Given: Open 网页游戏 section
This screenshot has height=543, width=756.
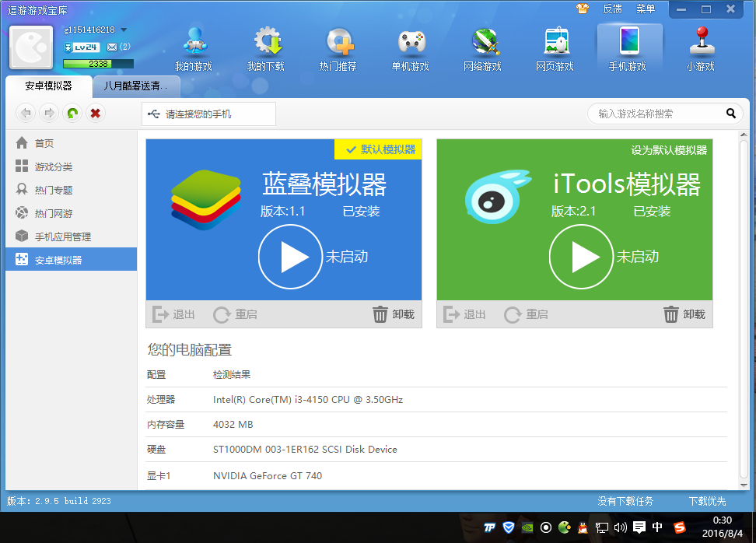Looking at the screenshot, I should click(555, 50).
